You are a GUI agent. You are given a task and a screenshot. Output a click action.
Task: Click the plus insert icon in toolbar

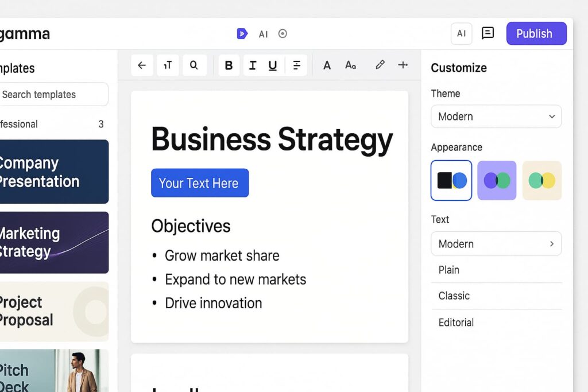coord(403,65)
